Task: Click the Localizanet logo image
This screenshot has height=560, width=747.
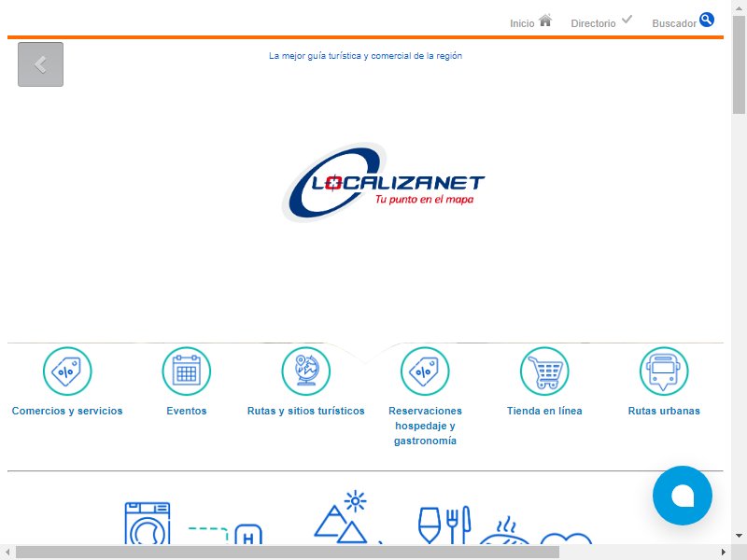Action: [384, 182]
